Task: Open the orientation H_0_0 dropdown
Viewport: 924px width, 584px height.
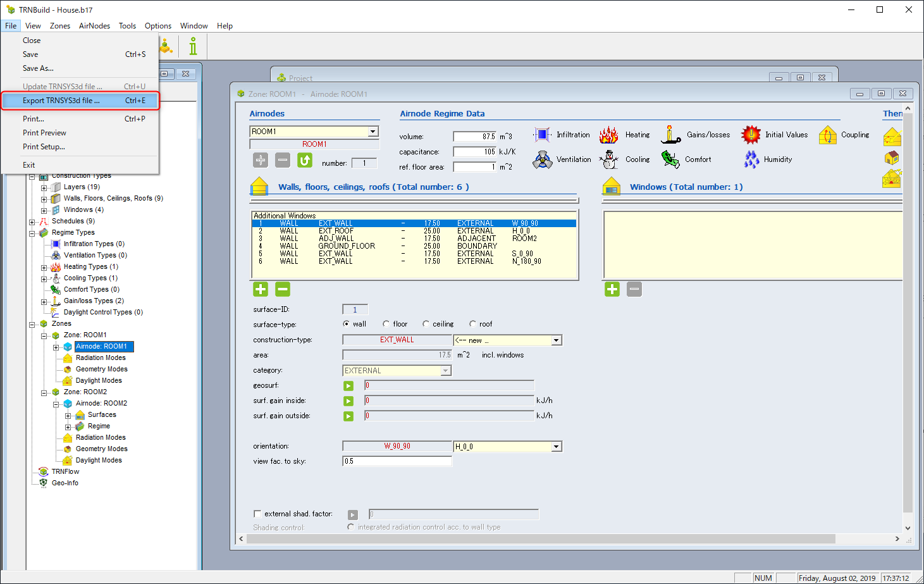Action: coord(556,447)
